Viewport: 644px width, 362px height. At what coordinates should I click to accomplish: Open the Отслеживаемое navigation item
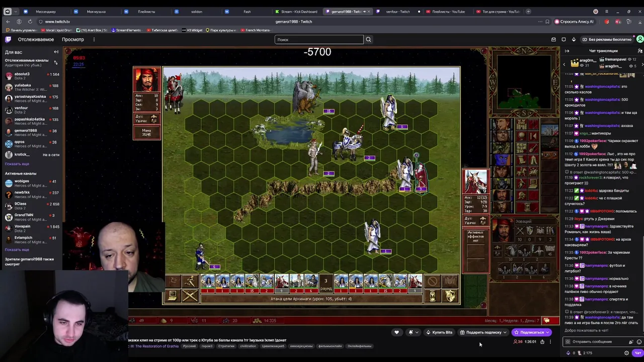point(36,39)
